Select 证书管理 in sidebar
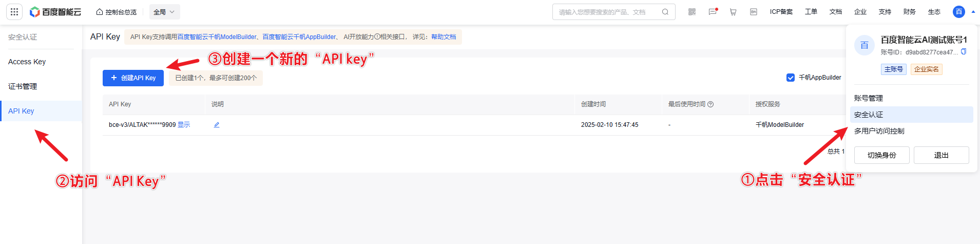The height and width of the screenshot is (244, 980). pos(41,86)
